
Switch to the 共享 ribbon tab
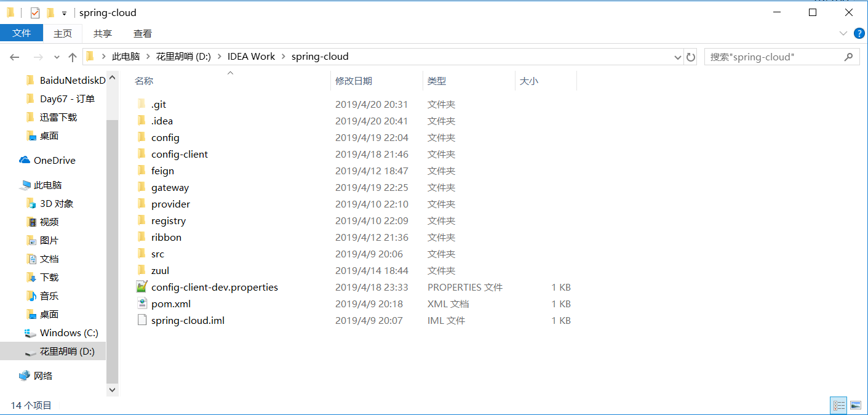[x=103, y=34]
